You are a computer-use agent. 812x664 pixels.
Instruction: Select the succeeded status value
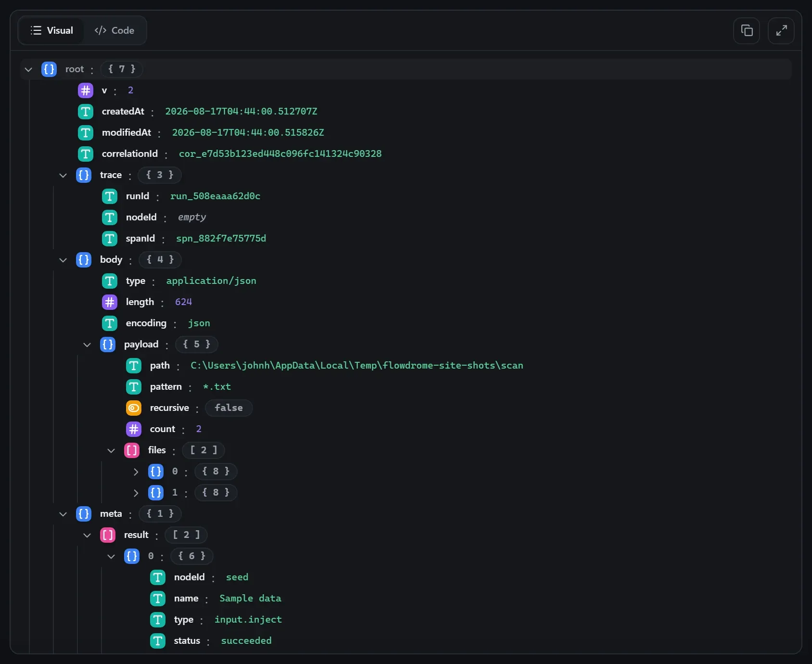(x=246, y=641)
